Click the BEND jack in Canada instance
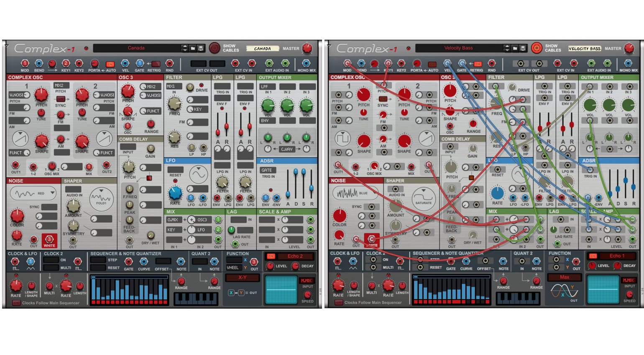644x355 pixels. click(39, 63)
